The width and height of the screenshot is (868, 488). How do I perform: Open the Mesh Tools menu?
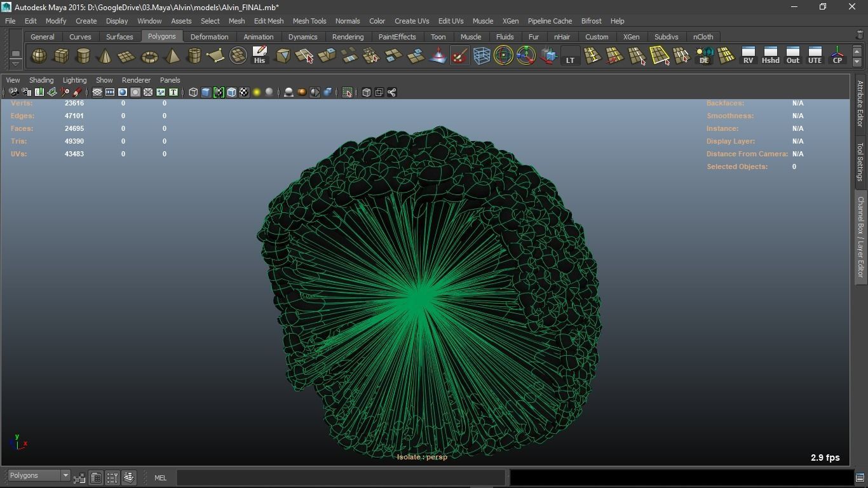pyautogui.click(x=309, y=21)
